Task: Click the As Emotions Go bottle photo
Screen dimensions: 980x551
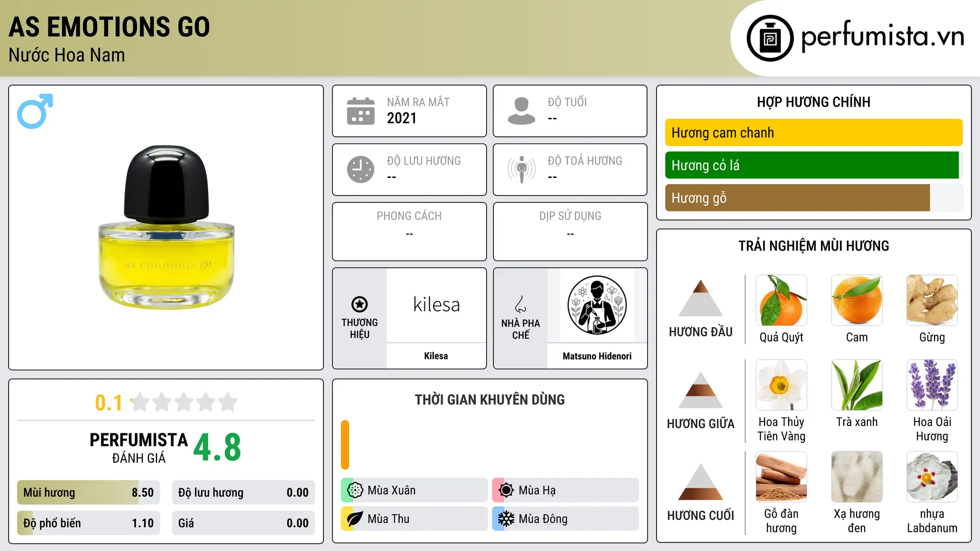Action: pos(166,228)
